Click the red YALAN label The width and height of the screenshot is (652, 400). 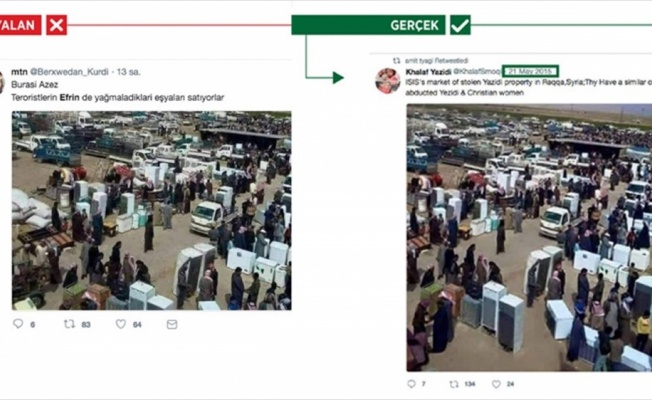tap(20, 25)
